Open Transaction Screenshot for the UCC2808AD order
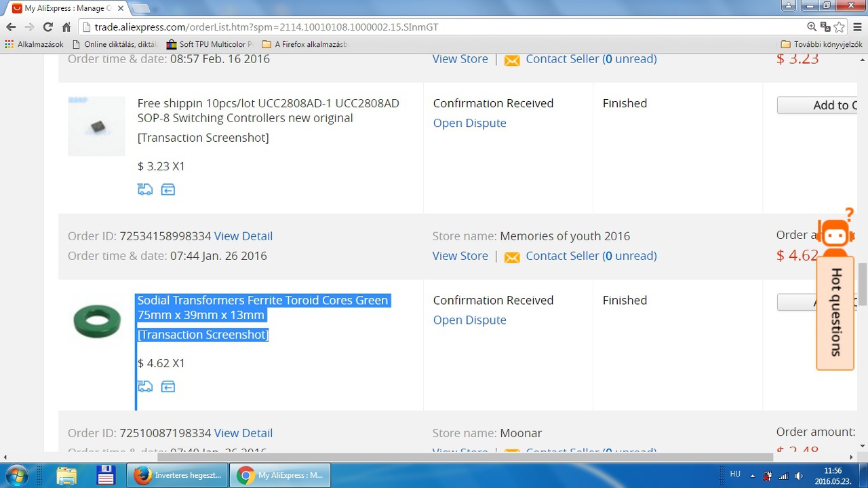This screenshot has height=488, width=868. tap(203, 138)
